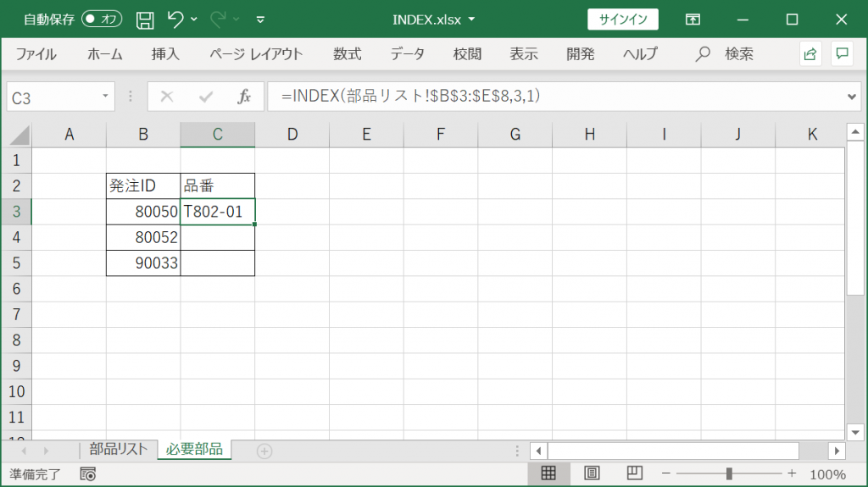Expand the formula bar chevron
The width and height of the screenshot is (868, 487).
(x=851, y=97)
